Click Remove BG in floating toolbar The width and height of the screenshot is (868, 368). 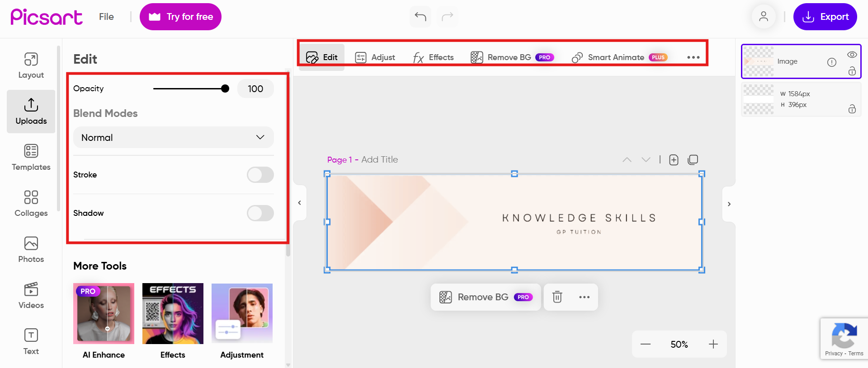486,297
